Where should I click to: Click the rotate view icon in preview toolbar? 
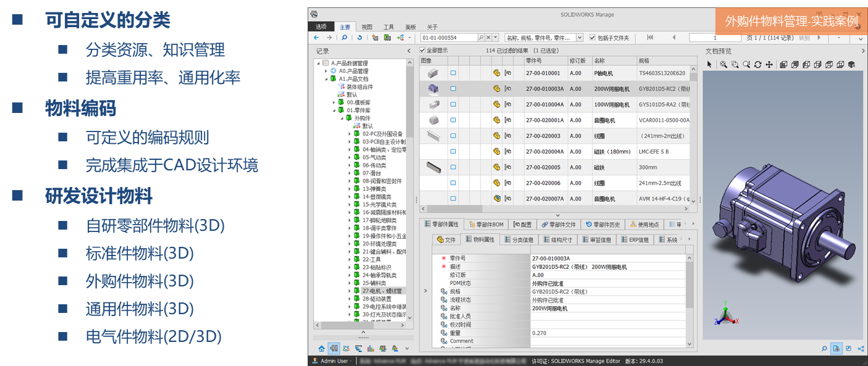(x=758, y=64)
